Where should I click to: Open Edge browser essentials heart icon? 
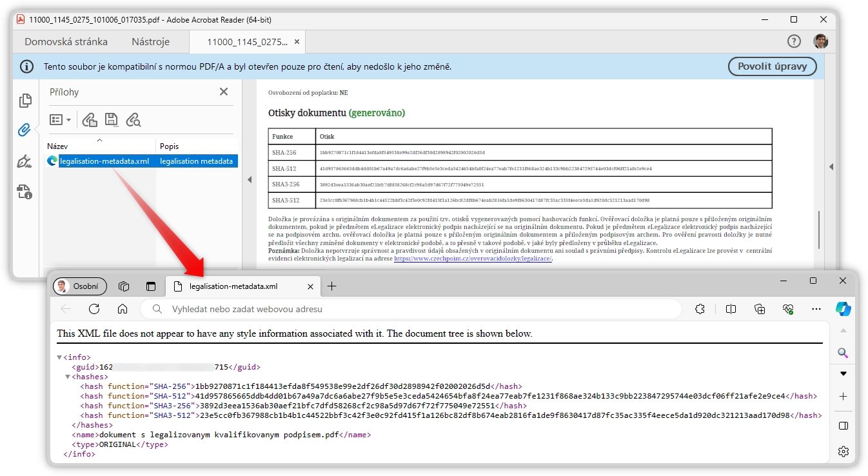788,310
